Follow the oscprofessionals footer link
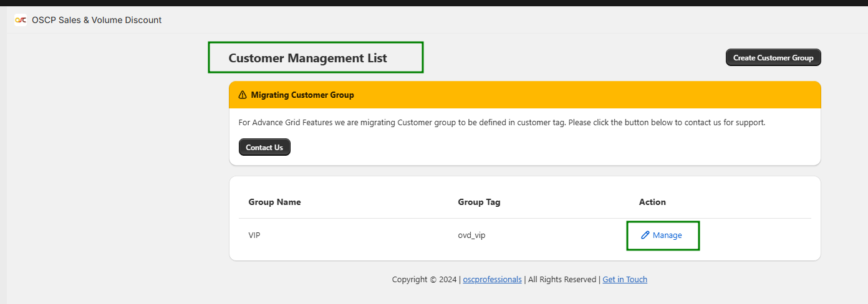 click(x=492, y=280)
